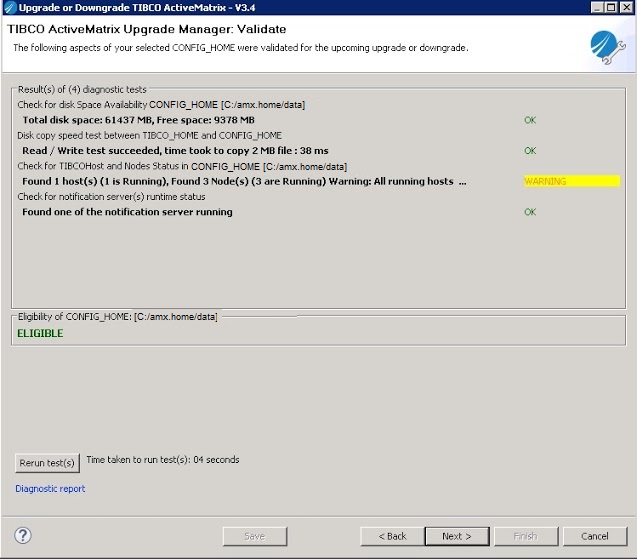Cancel the upgrade wizard
Viewport: 637px width, 560px height.
pyautogui.click(x=595, y=536)
